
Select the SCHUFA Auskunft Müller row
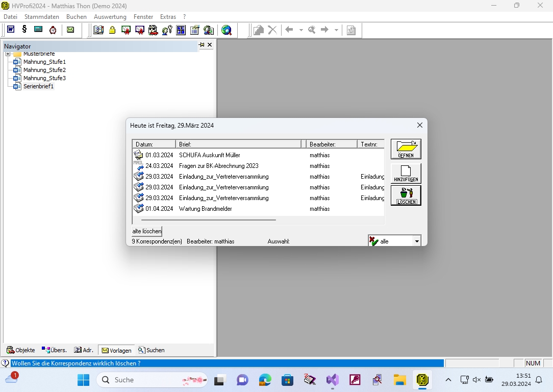[258, 155]
